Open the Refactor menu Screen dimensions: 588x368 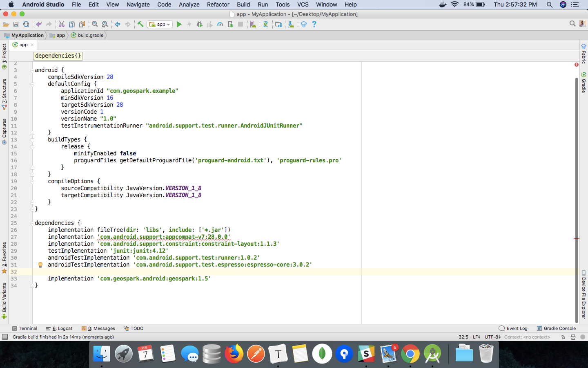(218, 4)
